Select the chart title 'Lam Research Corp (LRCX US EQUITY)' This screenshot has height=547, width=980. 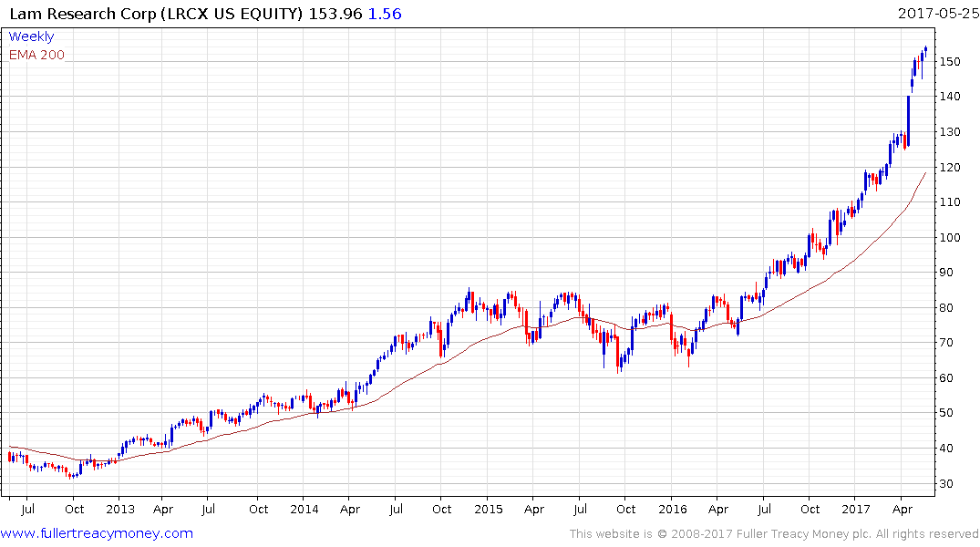156,14
